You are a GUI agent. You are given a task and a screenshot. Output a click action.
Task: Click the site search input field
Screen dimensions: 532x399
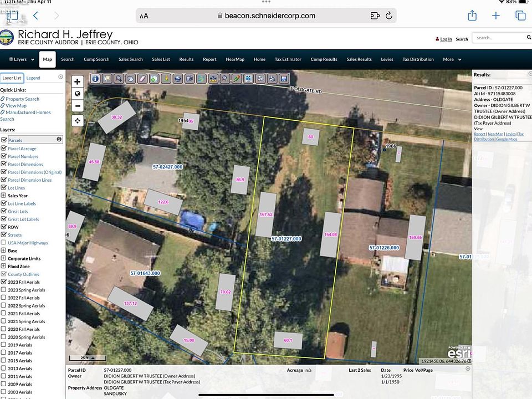tap(499, 38)
